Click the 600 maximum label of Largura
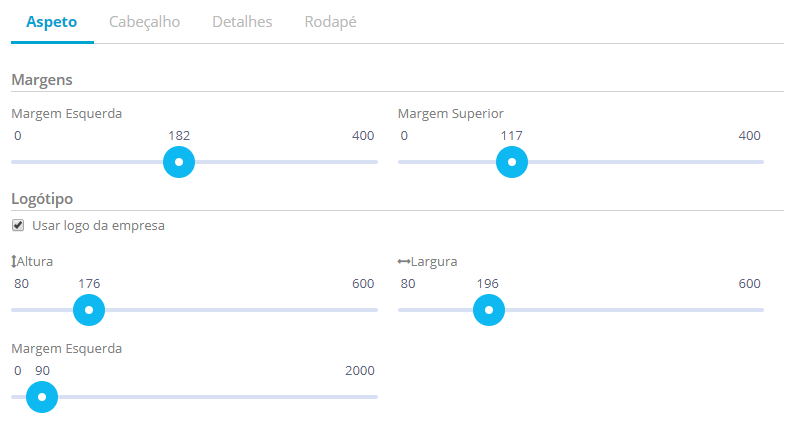Viewport: 796px width, 443px height. pos(749,284)
